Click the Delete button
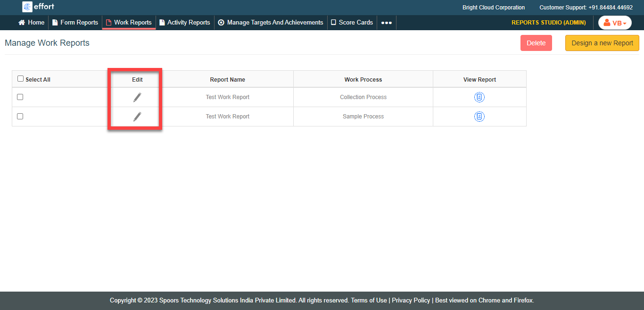 click(x=536, y=43)
